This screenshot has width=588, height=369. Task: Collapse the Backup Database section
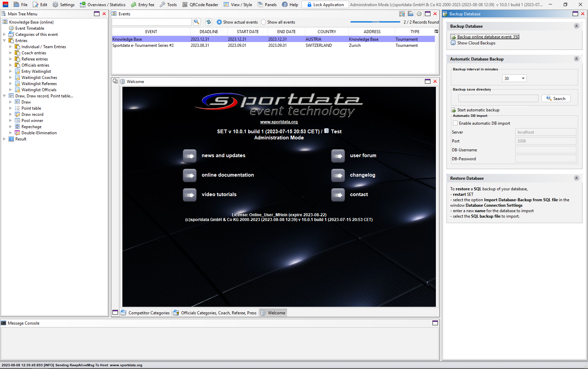point(576,26)
